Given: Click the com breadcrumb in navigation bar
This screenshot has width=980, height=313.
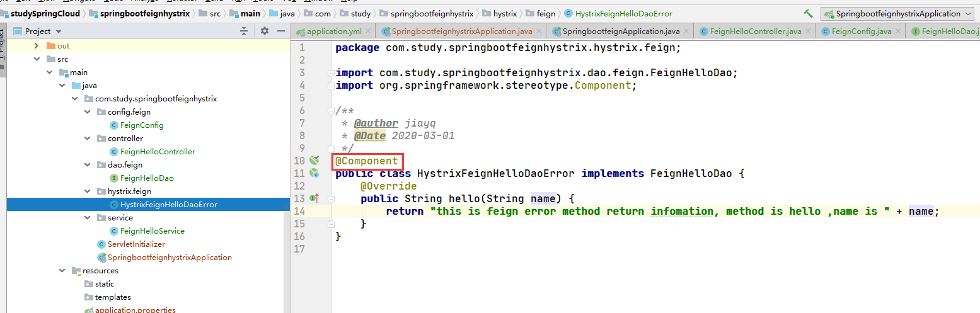Looking at the screenshot, I should [318, 13].
